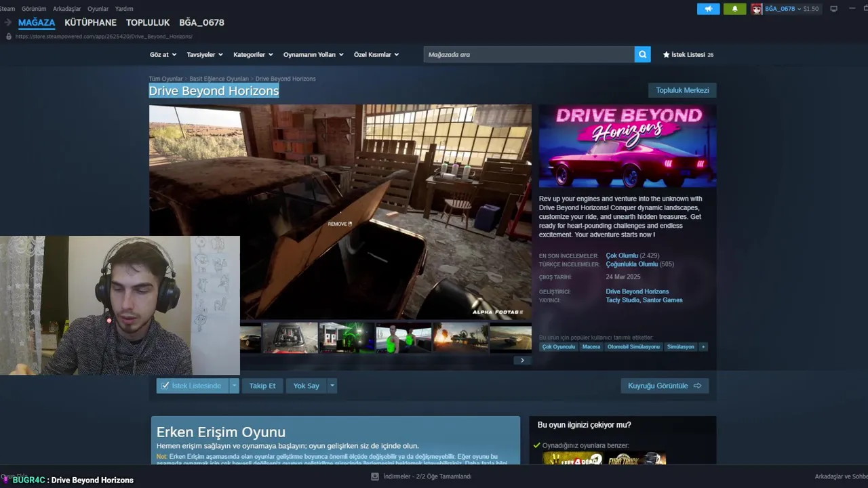Expand the Tavsiyeler menu
The height and width of the screenshot is (488, 868).
tap(204, 54)
